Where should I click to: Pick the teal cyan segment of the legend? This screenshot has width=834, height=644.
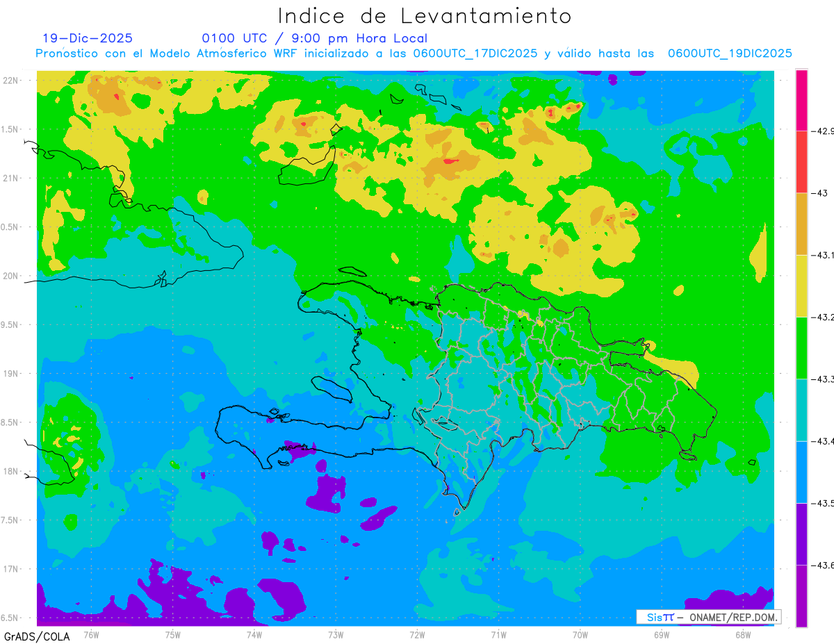[x=801, y=410]
